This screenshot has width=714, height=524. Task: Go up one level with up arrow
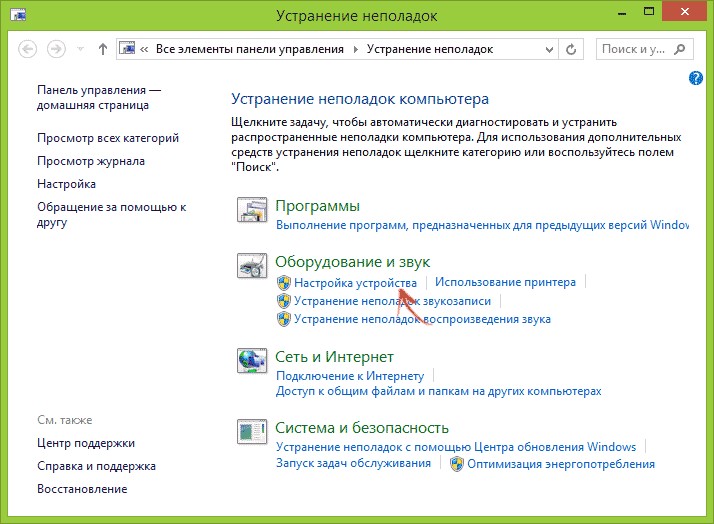point(102,48)
